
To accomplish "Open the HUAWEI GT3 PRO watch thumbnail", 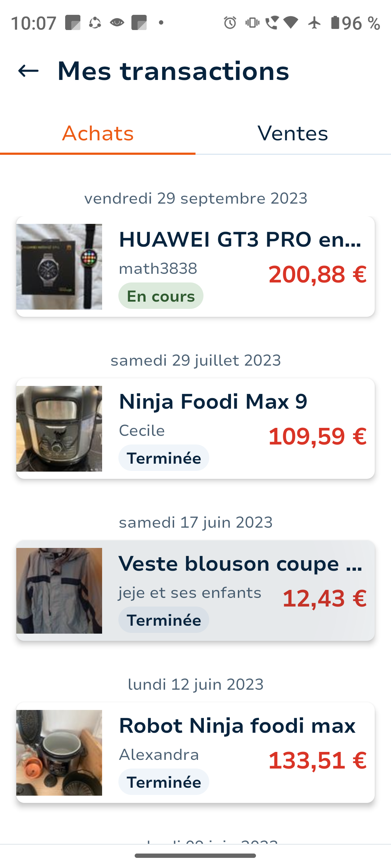I will click(x=59, y=267).
